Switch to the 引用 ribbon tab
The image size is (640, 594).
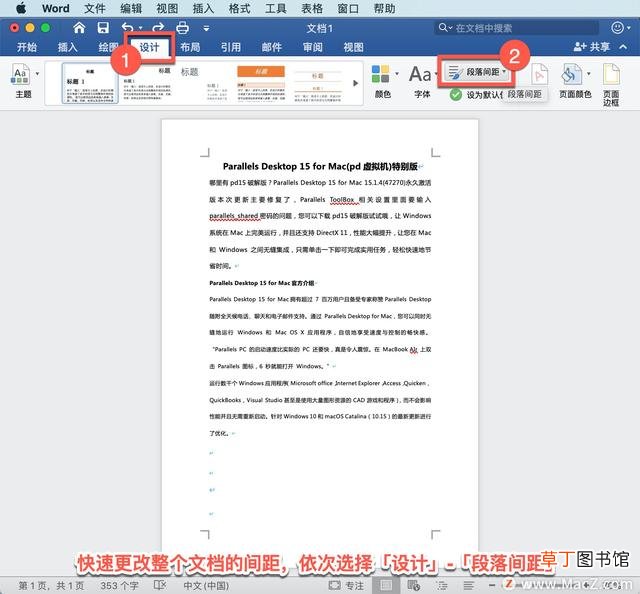pyautogui.click(x=231, y=47)
